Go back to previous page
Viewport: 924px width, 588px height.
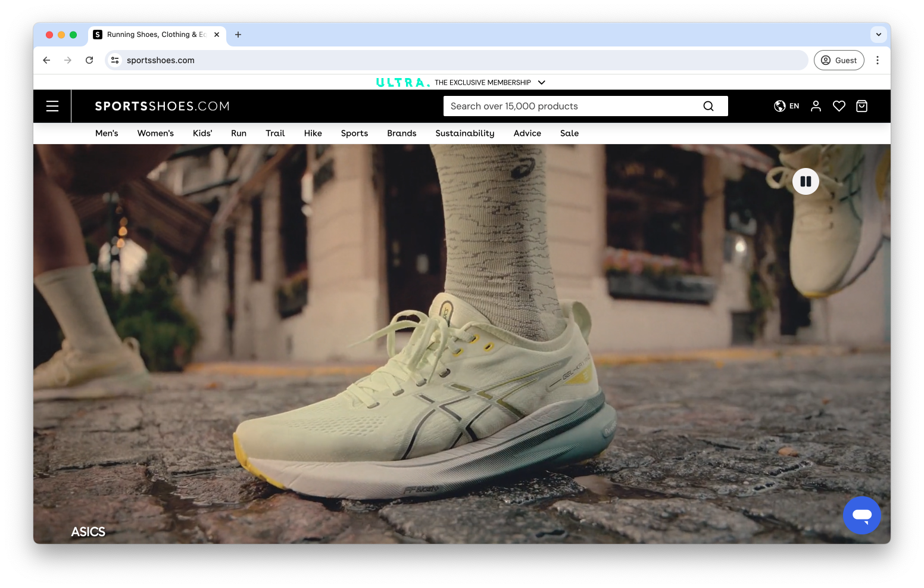click(46, 60)
